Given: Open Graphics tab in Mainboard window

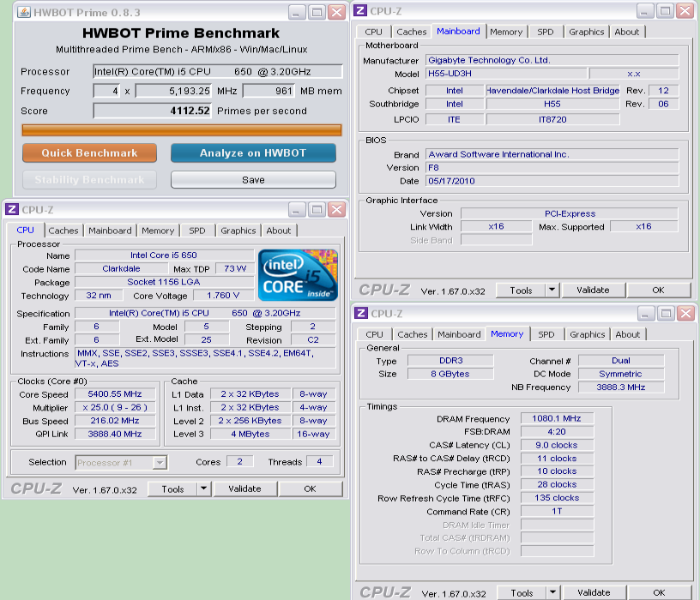Looking at the screenshot, I should [586, 32].
